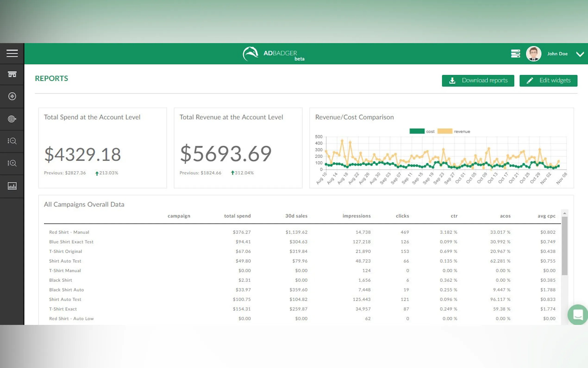Expand the John Doe account chevron
Screen dimensions: 588x368
(x=580, y=54)
